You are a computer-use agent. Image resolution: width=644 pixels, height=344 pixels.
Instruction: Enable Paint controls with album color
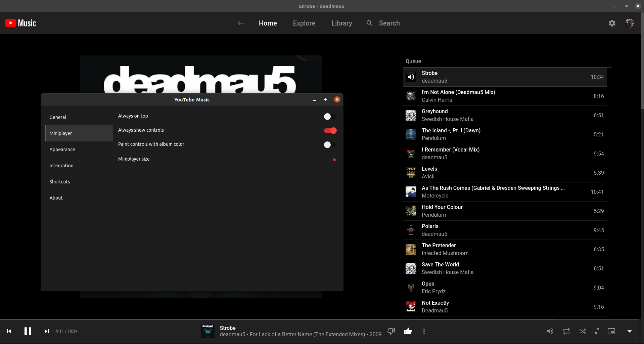click(x=330, y=145)
